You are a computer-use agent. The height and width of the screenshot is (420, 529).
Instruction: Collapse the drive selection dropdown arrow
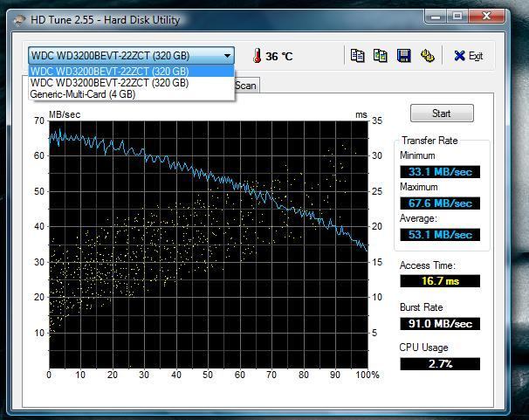click(227, 56)
